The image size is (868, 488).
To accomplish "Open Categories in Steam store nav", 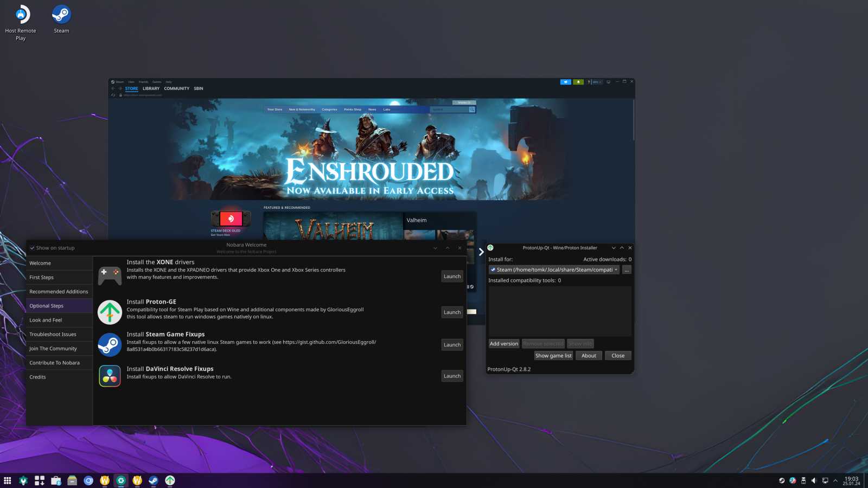I will point(329,110).
